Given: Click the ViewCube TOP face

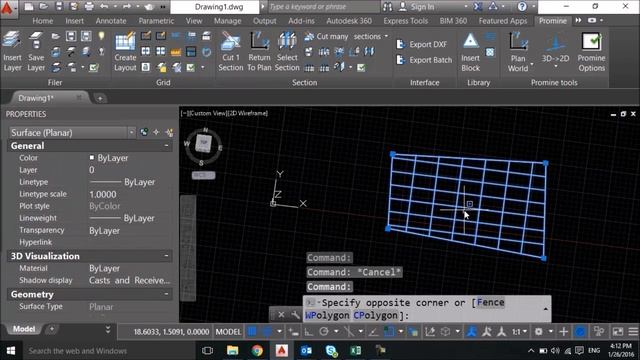Looking at the screenshot, I should (203, 143).
